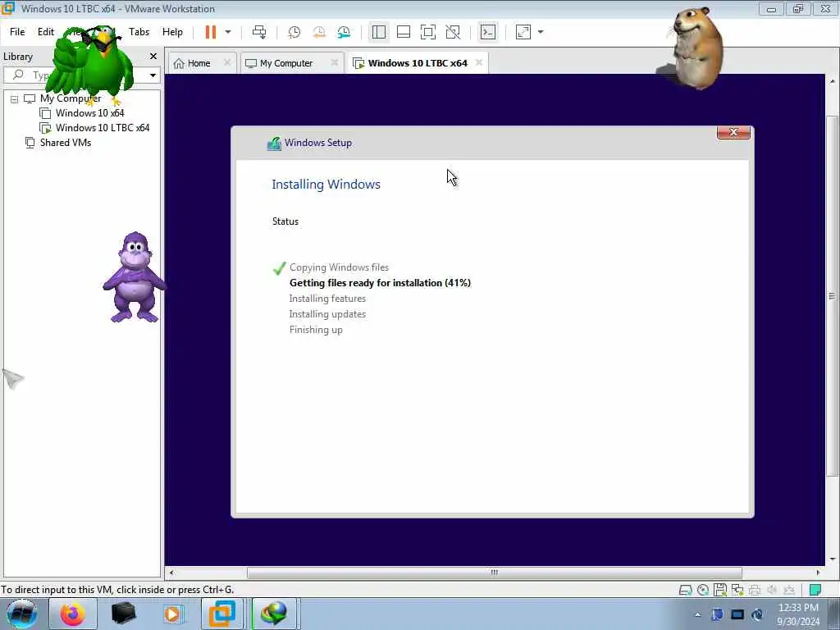This screenshot has width=840, height=630.
Task: Click the stretch guest display icon
Action: pos(523,32)
